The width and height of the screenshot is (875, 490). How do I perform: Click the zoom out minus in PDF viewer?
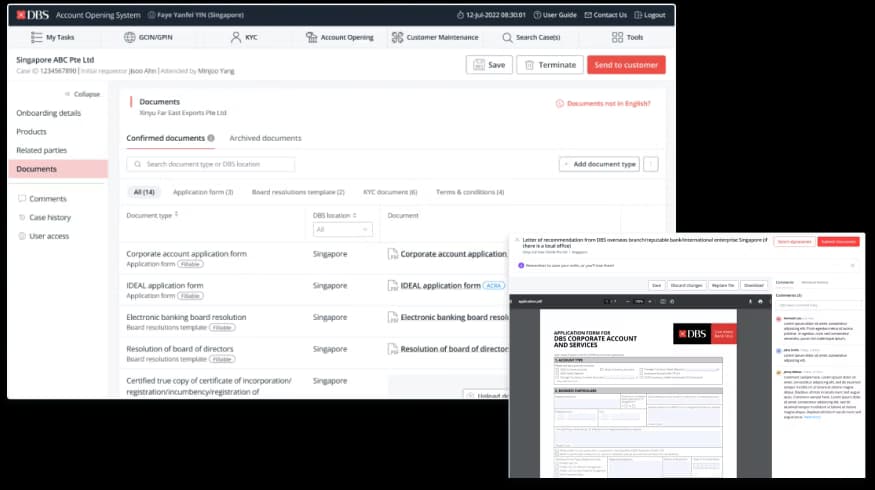click(628, 301)
